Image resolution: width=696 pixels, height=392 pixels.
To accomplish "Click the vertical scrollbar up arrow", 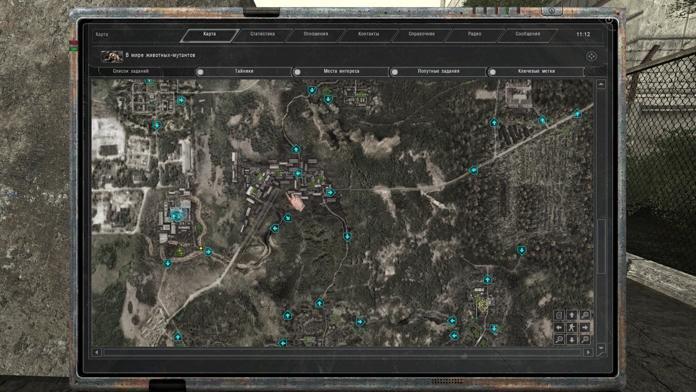I will point(601,84).
